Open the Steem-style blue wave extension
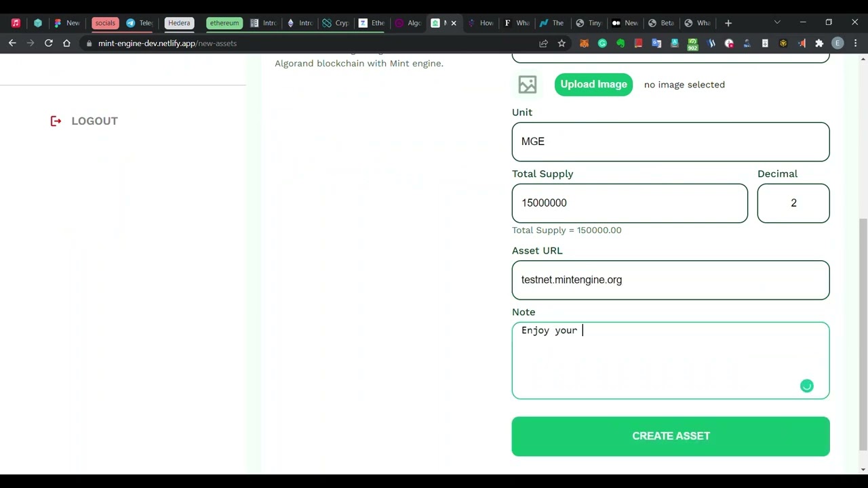The height and width of the screenshot is (488, 868). pos(711,43)
